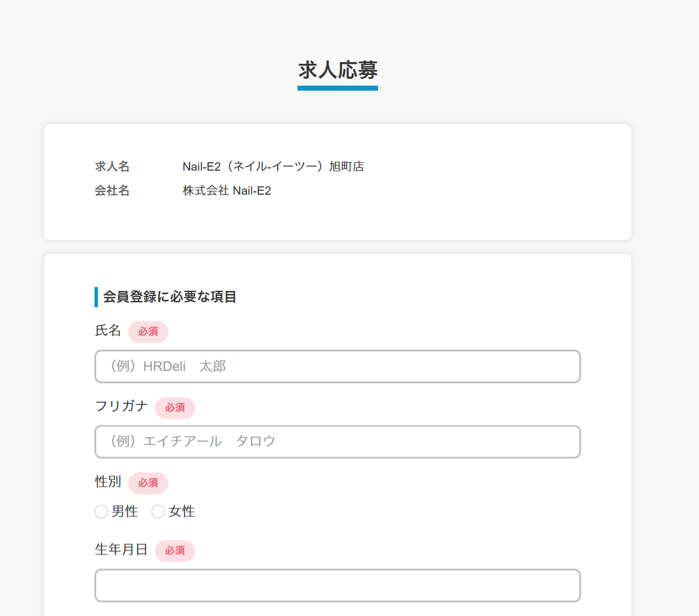The width and height of the screenshot is (699, 616).
Task: Click the 会員登録に必要な項目 section heading
Action: 169,297
